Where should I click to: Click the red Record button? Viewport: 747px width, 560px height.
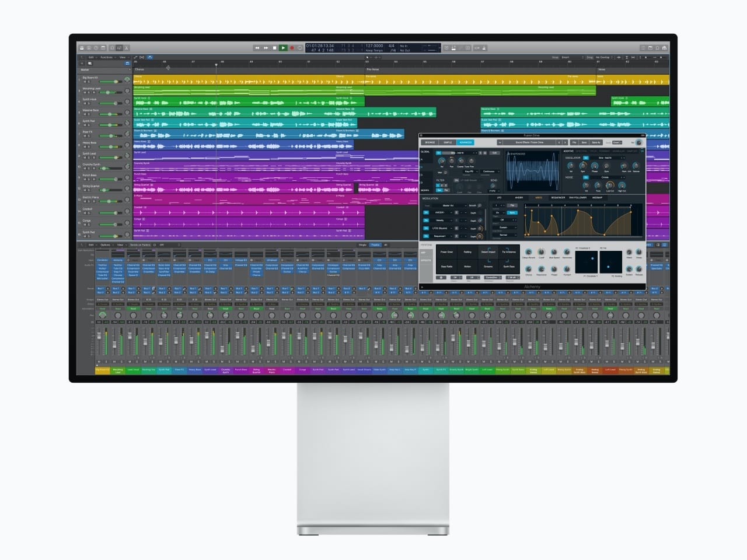tap(292, 48)
